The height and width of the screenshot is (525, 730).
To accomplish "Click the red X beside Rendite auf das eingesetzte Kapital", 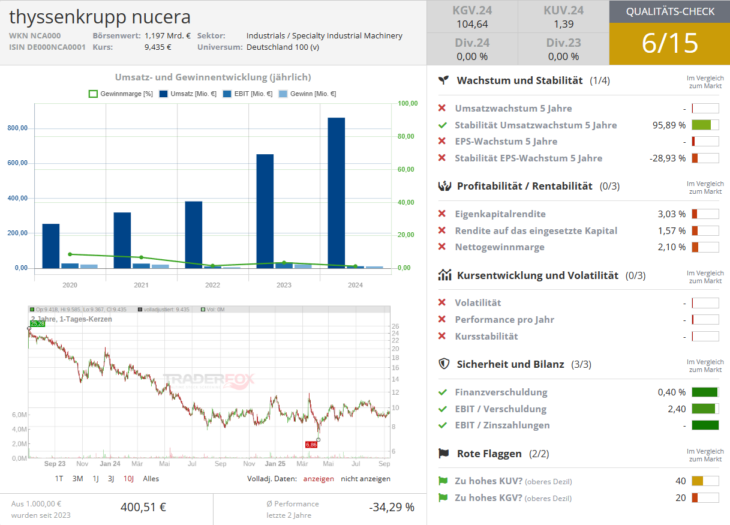I will click(x=442, y=230).
